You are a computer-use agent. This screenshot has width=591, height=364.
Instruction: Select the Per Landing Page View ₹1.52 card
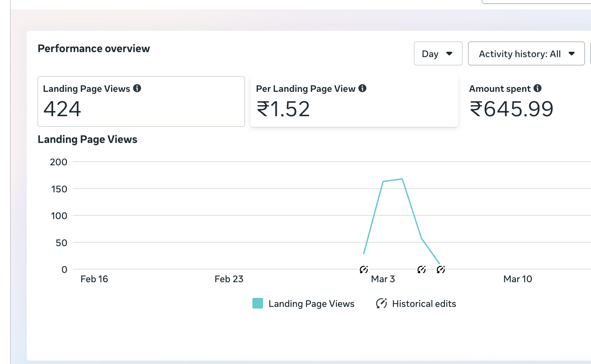pos(354,102)
